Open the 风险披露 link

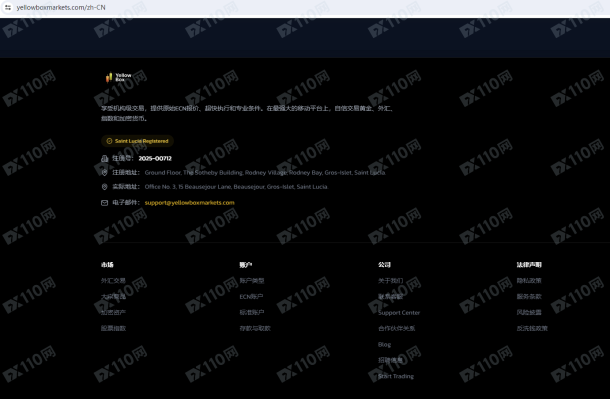(529, 312)
